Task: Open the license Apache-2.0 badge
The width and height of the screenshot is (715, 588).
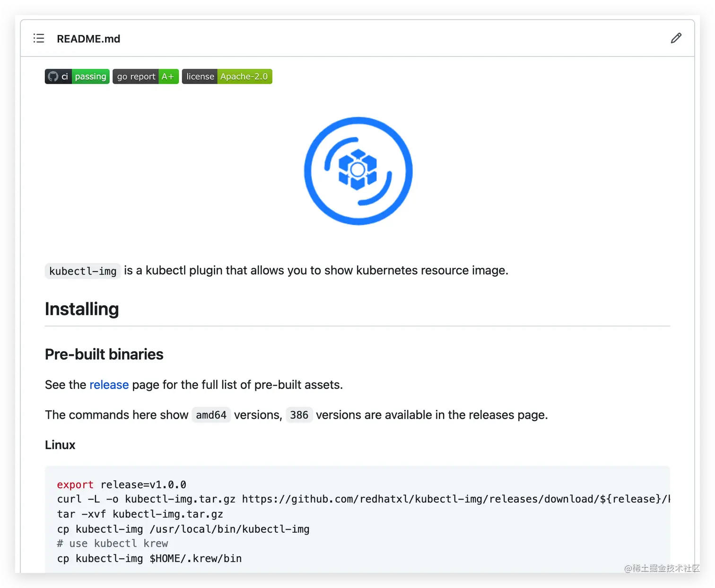Action: pos(227,77)
